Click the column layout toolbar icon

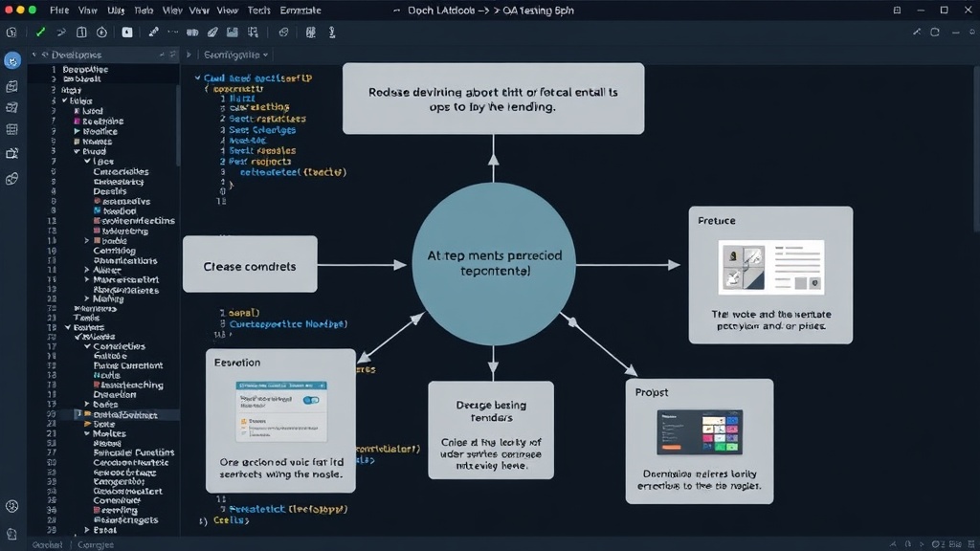point(81,32)
